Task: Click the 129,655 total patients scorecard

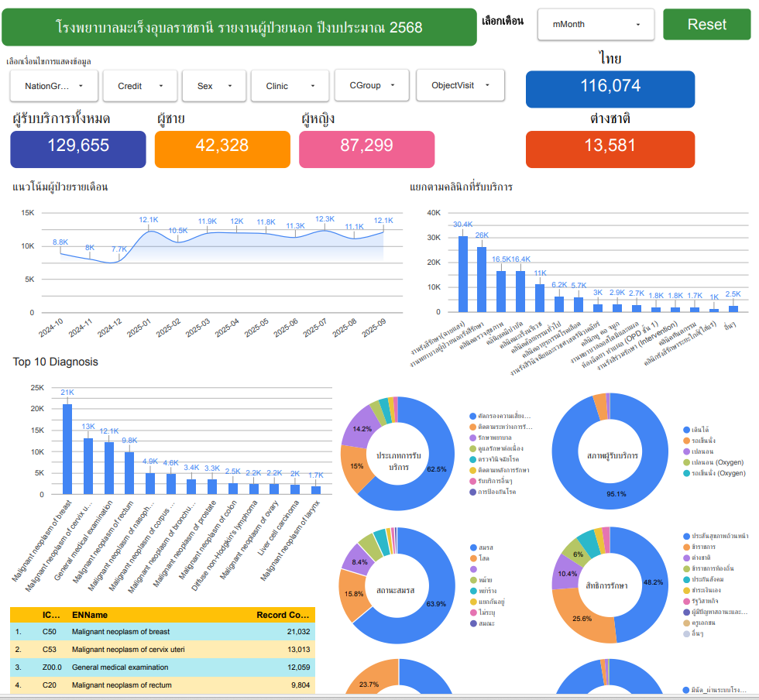Action: tap(78, 145)
